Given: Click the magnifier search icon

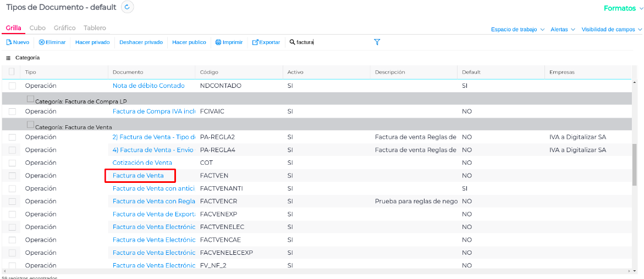Looking at the screenshot, I should pyautogui.click(x=293, y=42).
